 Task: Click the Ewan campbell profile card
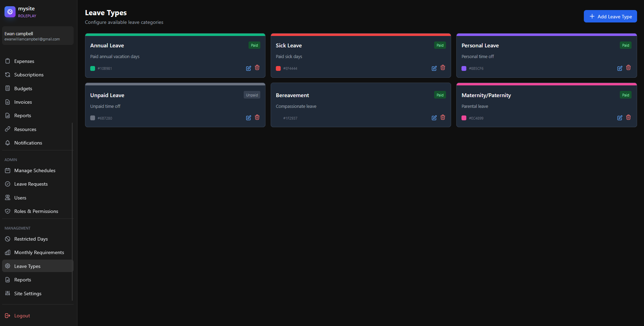click(x=38, y=36)
